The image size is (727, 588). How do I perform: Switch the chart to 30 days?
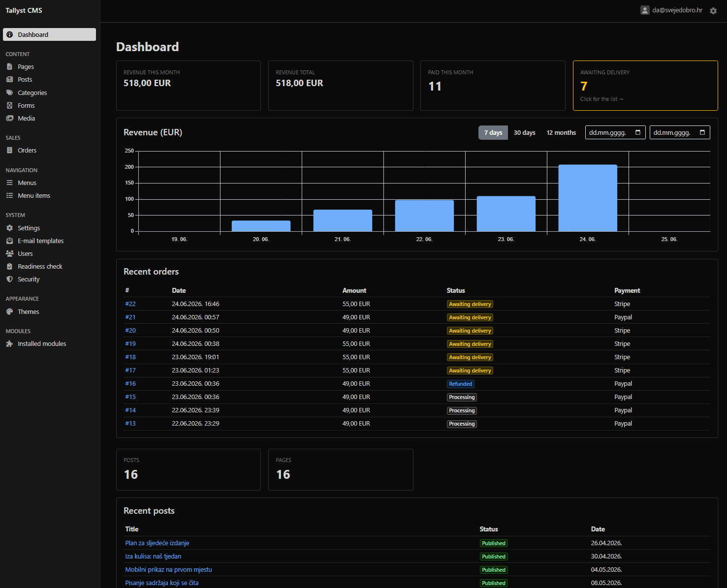525,132
